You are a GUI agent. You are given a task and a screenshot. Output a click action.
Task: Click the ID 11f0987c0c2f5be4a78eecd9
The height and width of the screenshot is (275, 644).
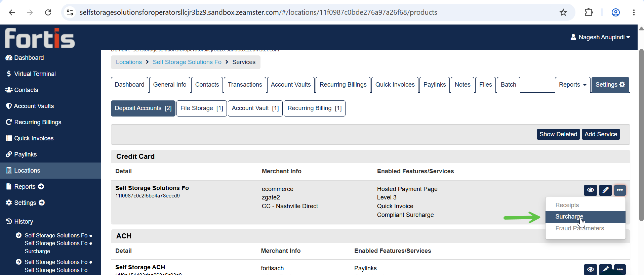[148, 196]
